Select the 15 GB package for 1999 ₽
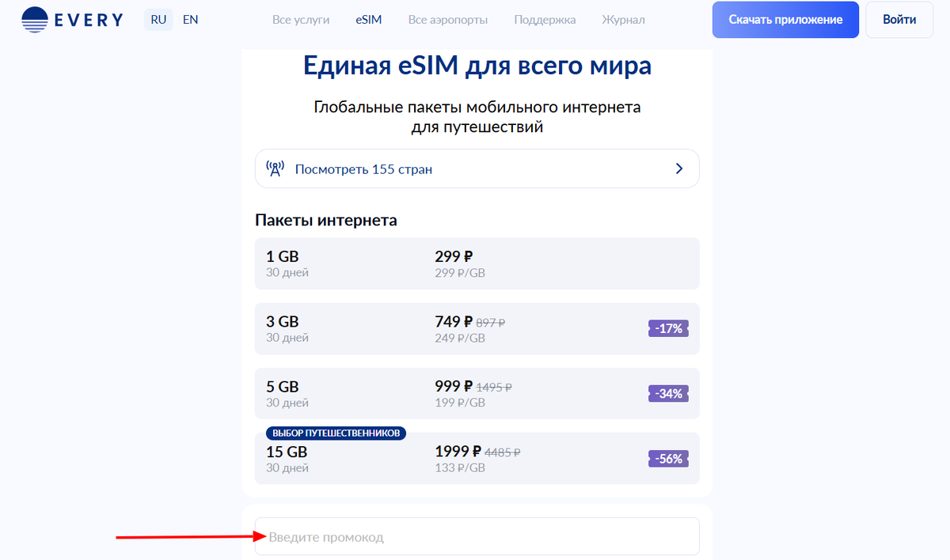Screen dimensions: 950x560 click(x=477, y=458)
